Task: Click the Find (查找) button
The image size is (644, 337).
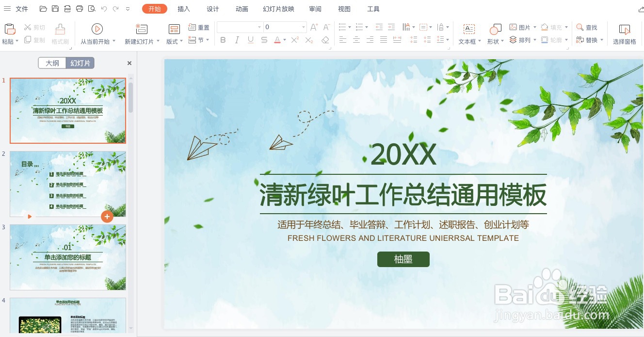Action: pos(587,28)
